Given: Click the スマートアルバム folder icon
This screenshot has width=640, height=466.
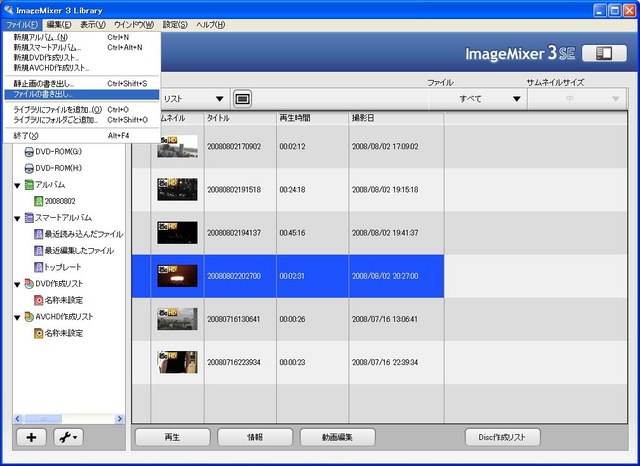Looking at the screenshot, I should [x=29, y=218].
